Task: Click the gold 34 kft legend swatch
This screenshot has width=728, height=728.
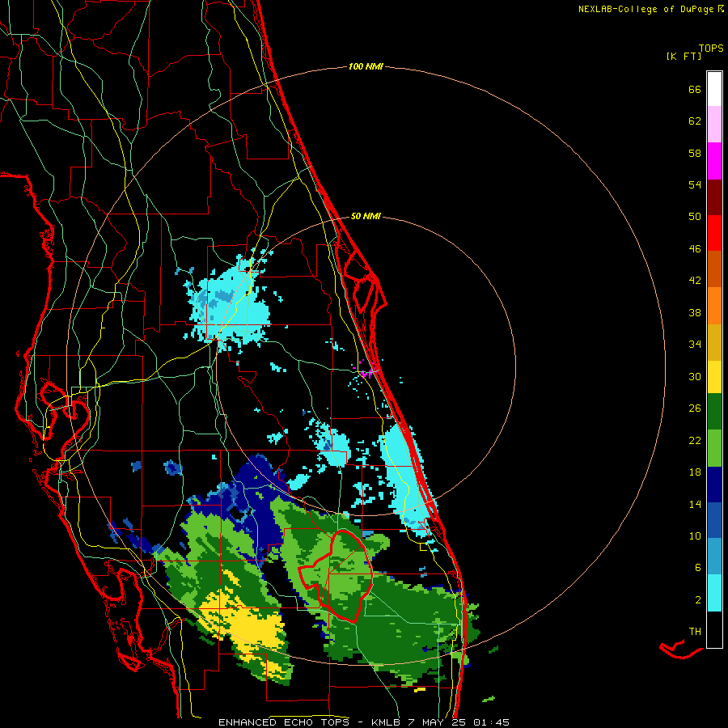Action: (714, 342)
